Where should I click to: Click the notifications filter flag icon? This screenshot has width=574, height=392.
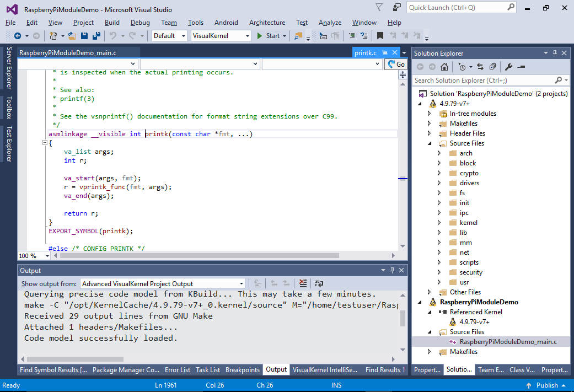pyautogui.click(x=379, y=7)
